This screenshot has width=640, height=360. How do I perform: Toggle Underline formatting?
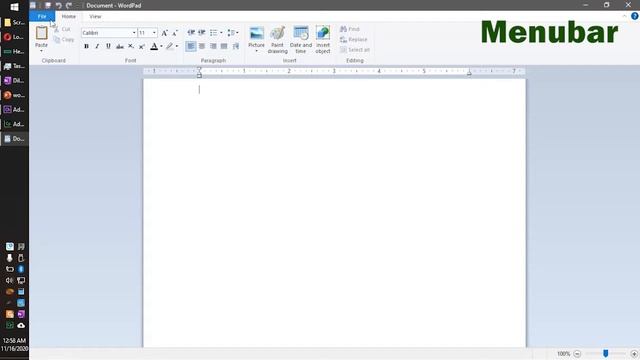108,46
